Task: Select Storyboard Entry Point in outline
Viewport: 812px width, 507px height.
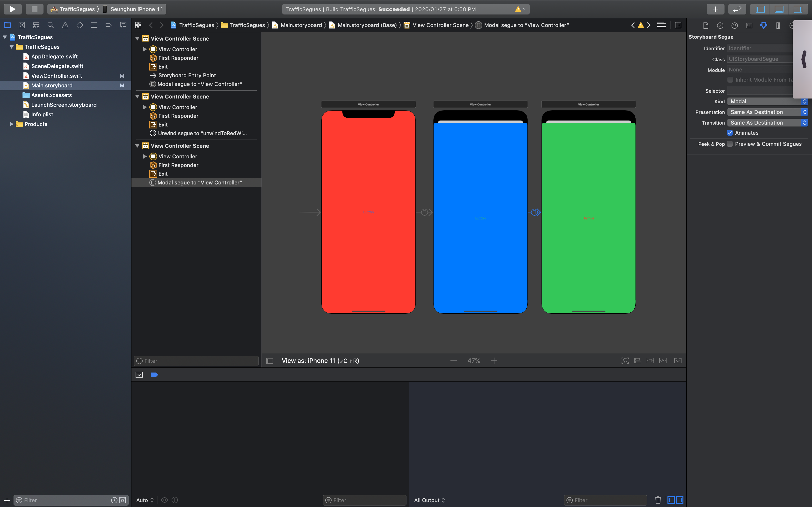Action: (187, 75)
